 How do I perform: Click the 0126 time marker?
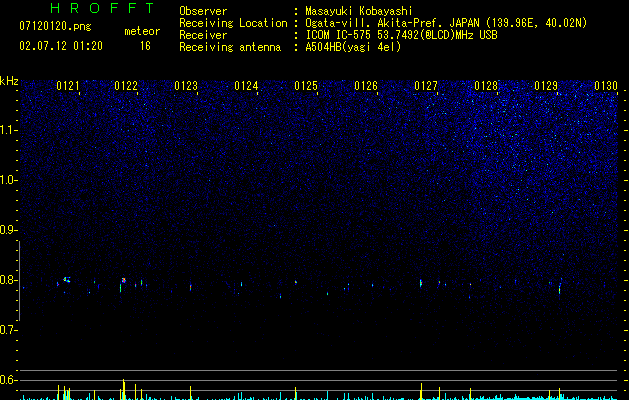pyautogui.click(x=366, y=86)
